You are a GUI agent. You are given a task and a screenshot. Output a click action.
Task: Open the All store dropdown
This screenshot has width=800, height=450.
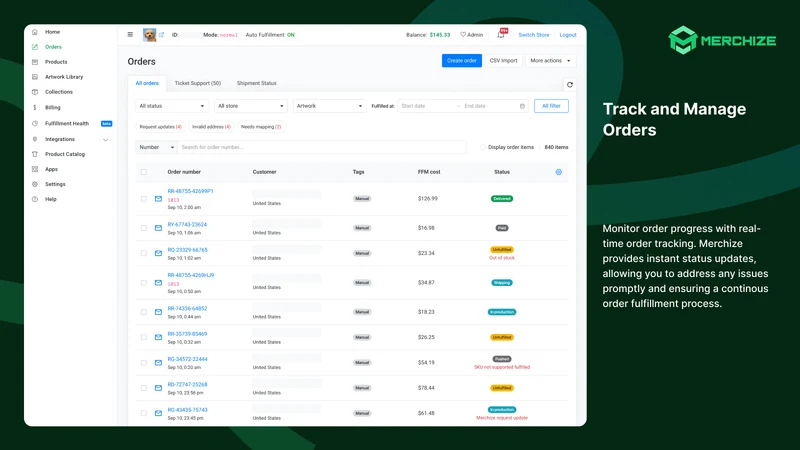[x=251, y=106]
